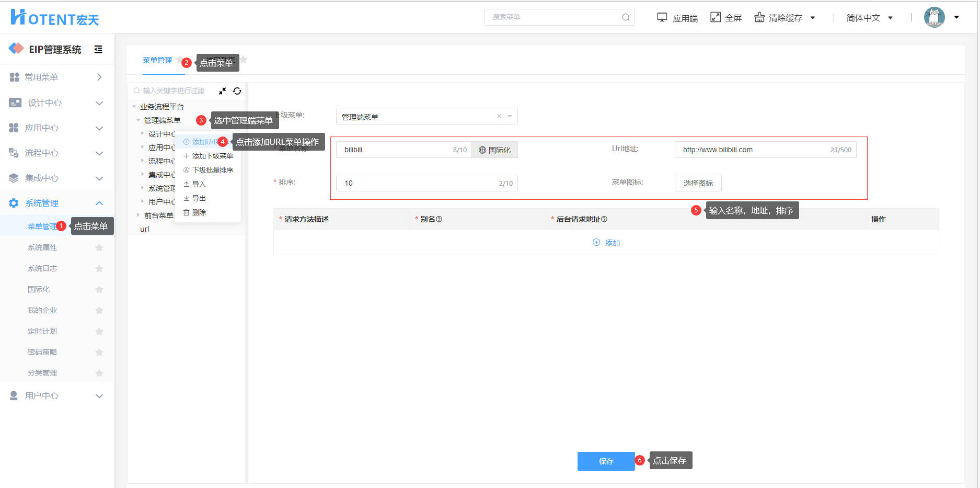This screenshot has height=488, width=980.
Task: Open the 简体中文 language dropdown
Action: 869,18
